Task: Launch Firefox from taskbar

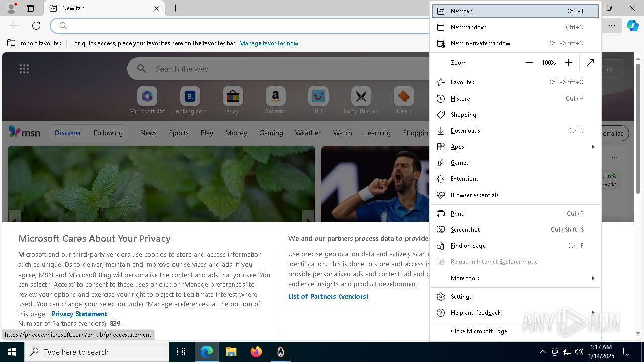Action: 256,352
